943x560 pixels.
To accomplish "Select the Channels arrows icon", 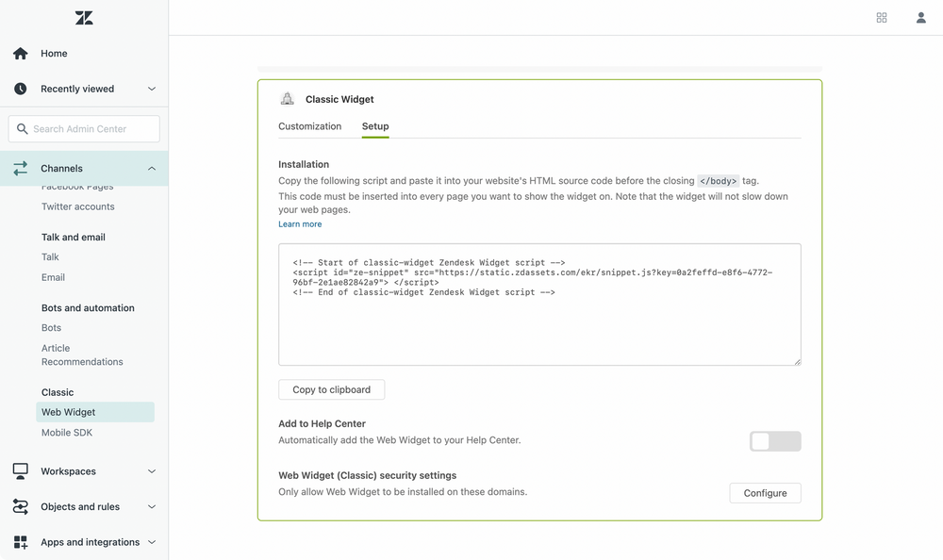I will (20, 168).
